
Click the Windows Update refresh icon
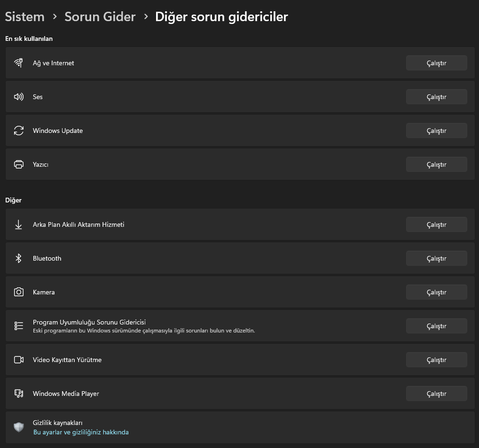click(x=19, y=130)
